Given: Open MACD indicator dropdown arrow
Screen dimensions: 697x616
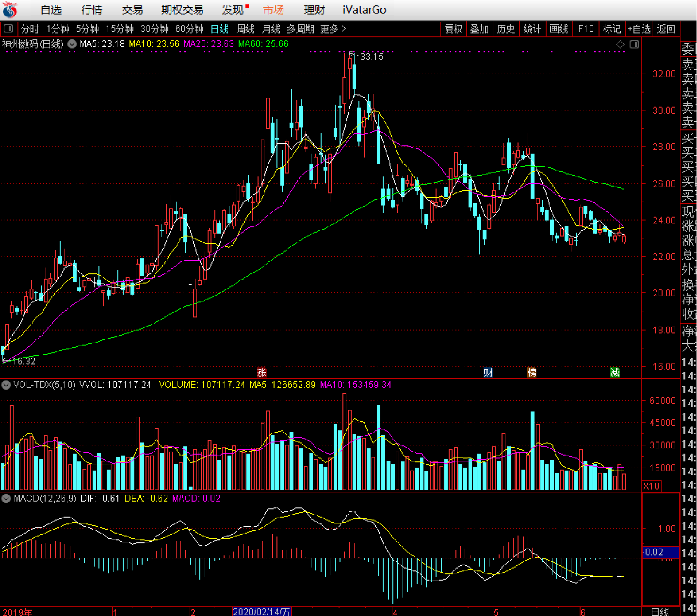Looking at the screenshot, I should tap(6, 498).
